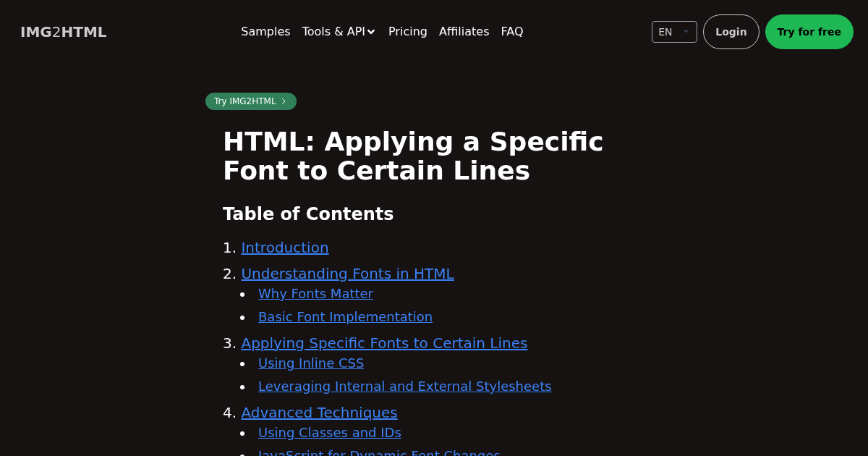Open the Affiliates navigation entry
The image size is (868, 456).
(x=464, y=32)
